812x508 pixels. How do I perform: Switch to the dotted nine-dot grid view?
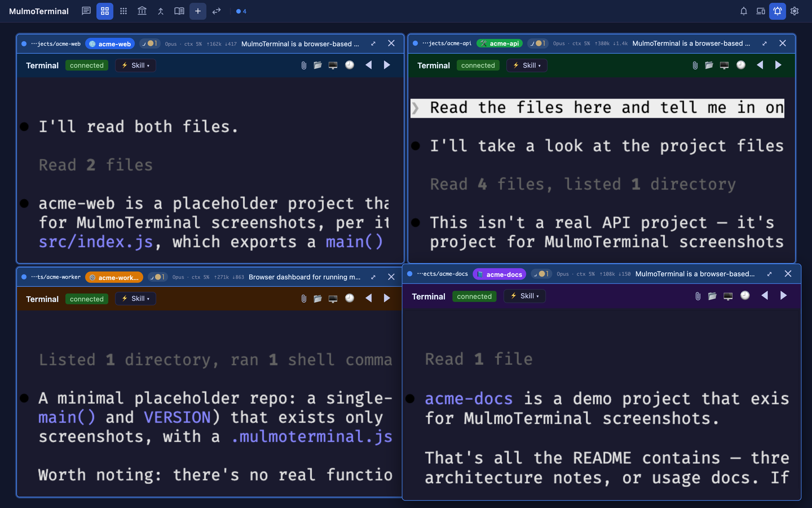[123, 11]
